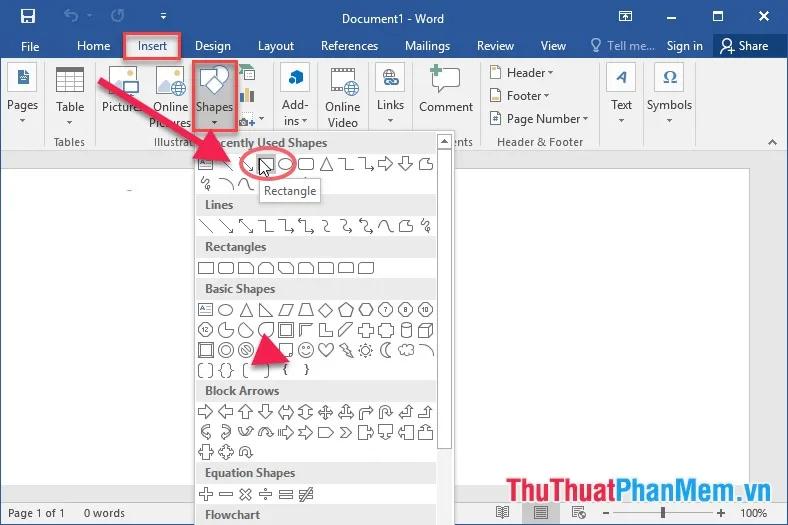
Task: Insert the Left Arrow block arrow
Action: click(226, 412)
